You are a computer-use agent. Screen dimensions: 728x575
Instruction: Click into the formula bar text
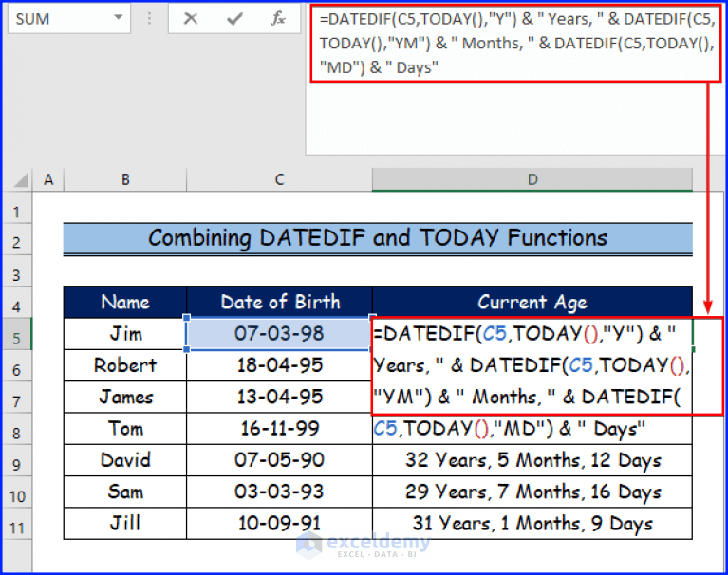point(515,43)
